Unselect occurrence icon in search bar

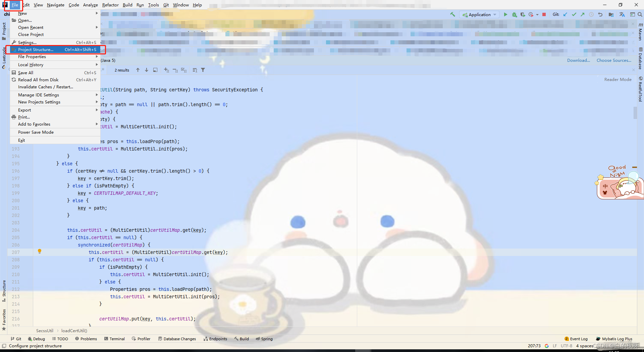coord(175,70)
